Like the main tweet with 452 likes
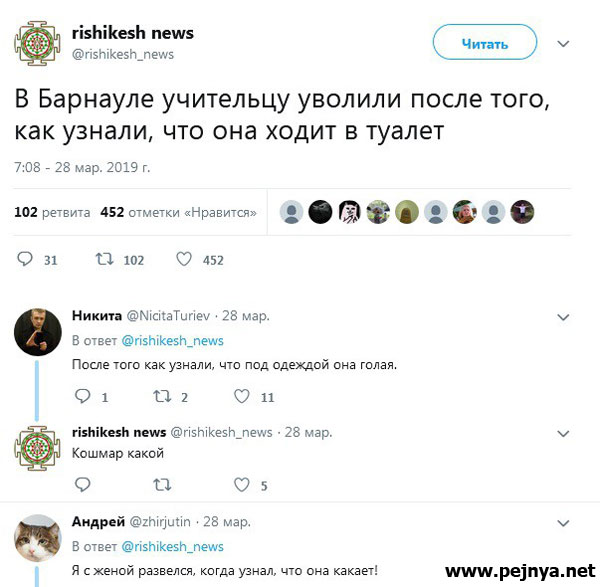Viewport: 600px width, 587px height. pos(184,259)
